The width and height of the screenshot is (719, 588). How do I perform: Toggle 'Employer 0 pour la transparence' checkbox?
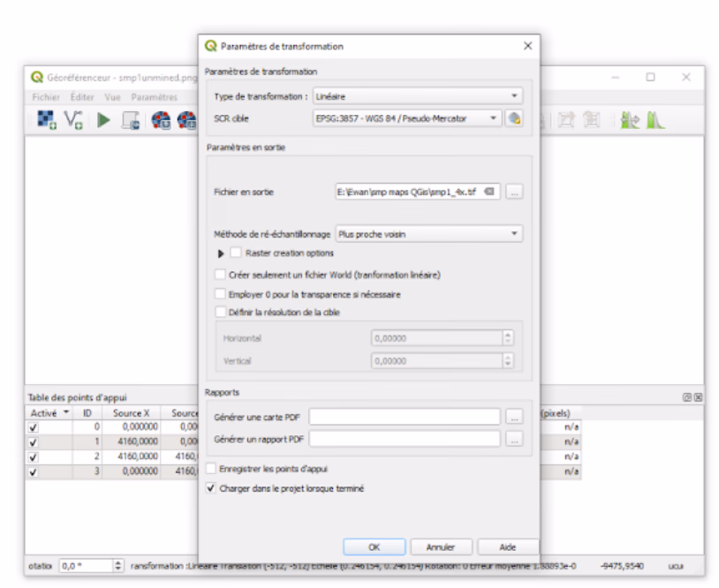pyautogui.click(x=221, y=293)
